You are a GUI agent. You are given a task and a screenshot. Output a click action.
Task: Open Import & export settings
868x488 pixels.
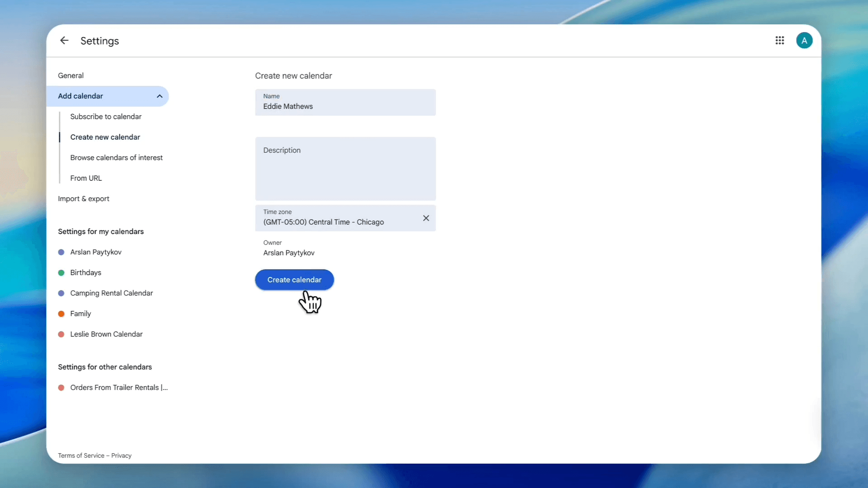point(84,199)
